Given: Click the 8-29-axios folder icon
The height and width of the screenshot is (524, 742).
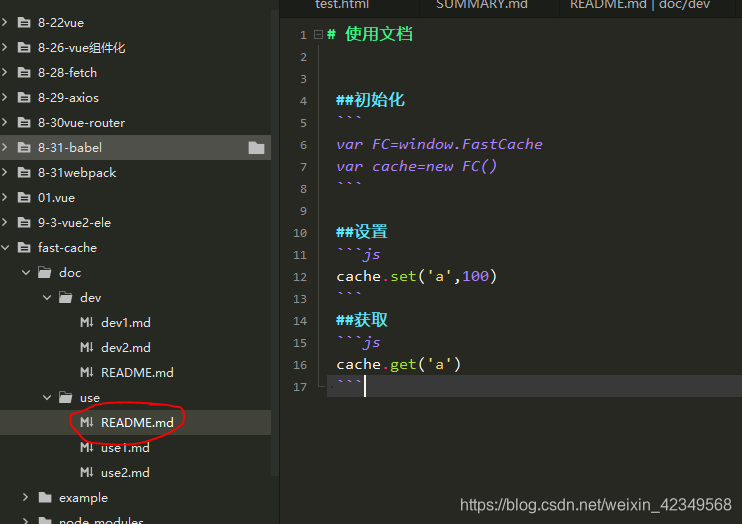Looking at the screenshot, I should click(x=24, y=98).
